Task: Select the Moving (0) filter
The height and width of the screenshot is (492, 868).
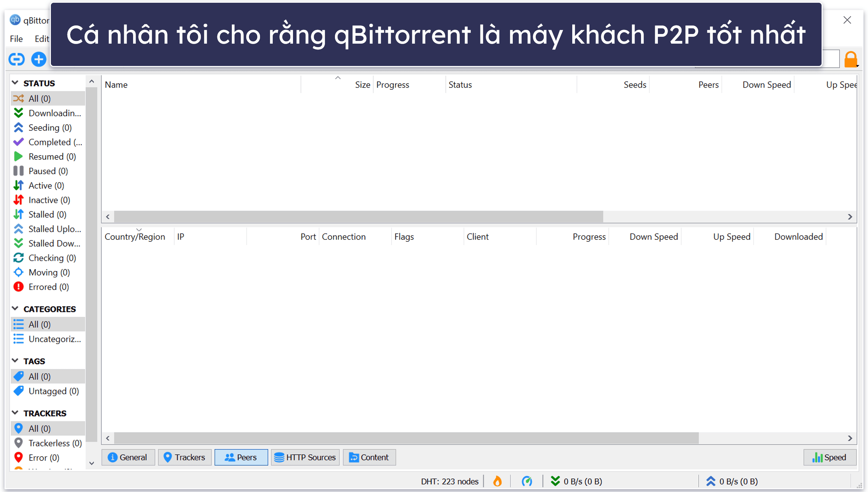Action: pos(48,272)
